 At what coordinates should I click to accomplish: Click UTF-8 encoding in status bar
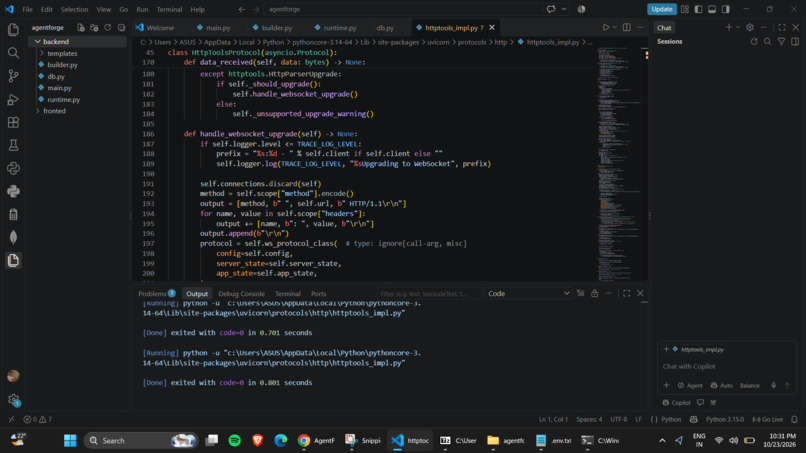click(x=618, y=419)
